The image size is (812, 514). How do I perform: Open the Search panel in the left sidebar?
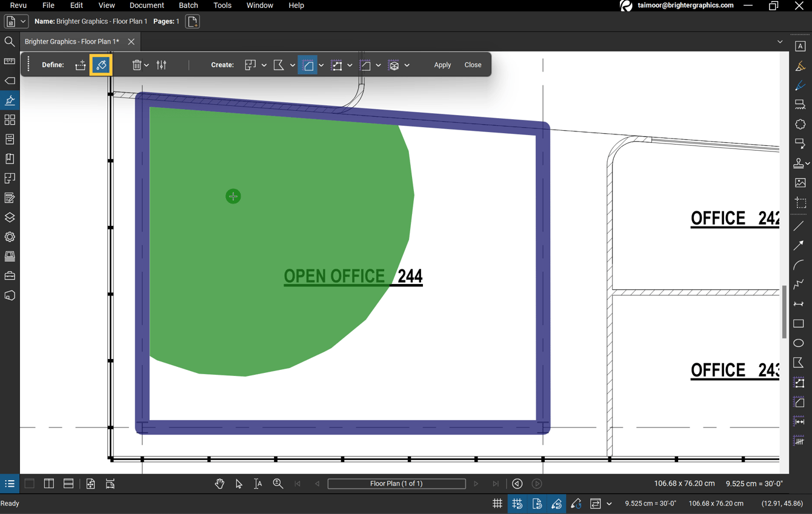(10, 42)
